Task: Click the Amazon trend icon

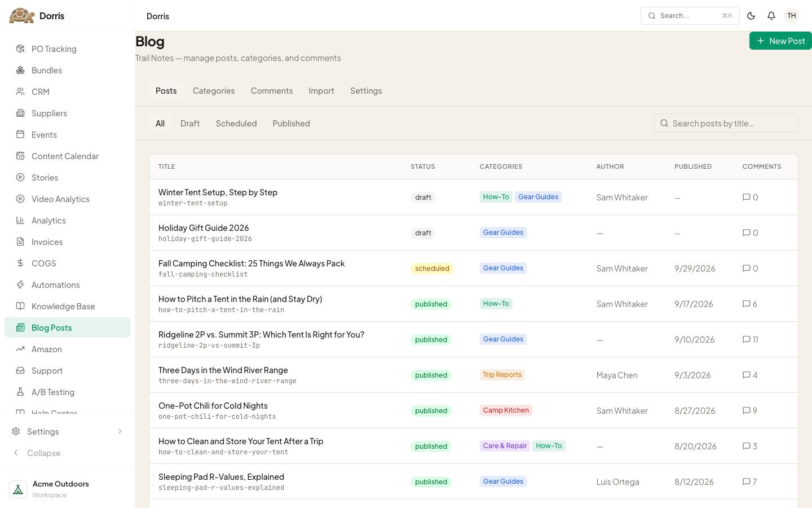Action: point(20,349)
